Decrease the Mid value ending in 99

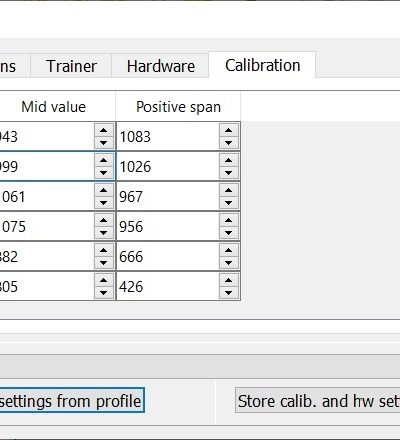pos(104,173)
